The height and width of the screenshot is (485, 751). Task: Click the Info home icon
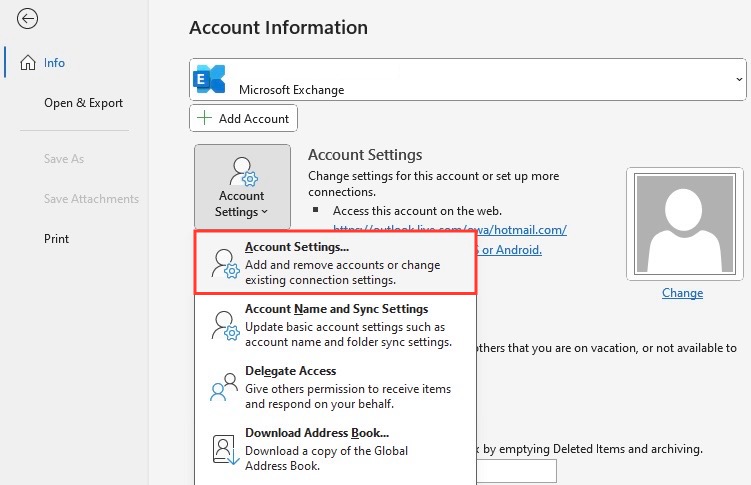pyautogui.click(x=28, y=63)
